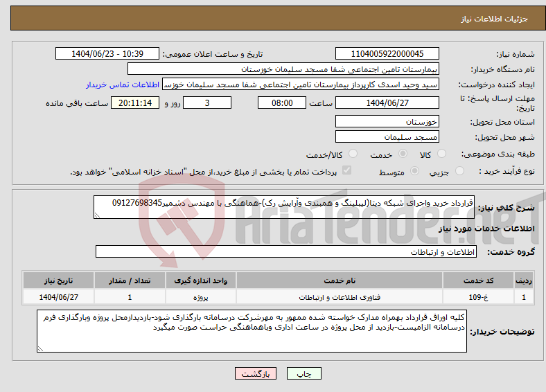The width and height of the screenshot is (546, 392).
Task: Click the response deadline date 1404/06/27 field
Action: [387, 103]
